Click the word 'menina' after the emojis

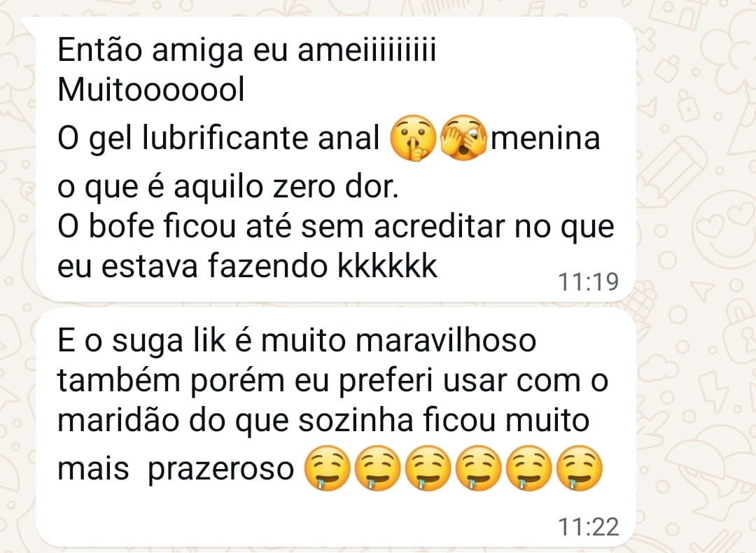coord(545,139)
